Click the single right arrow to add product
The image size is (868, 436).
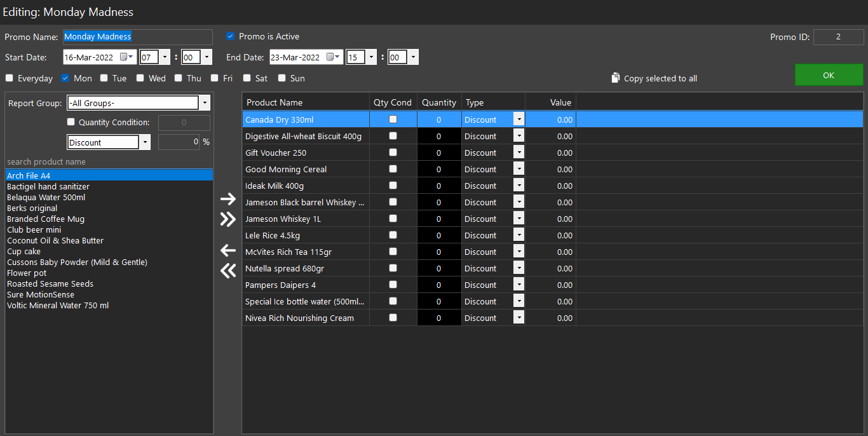click(x=227, y=199)
